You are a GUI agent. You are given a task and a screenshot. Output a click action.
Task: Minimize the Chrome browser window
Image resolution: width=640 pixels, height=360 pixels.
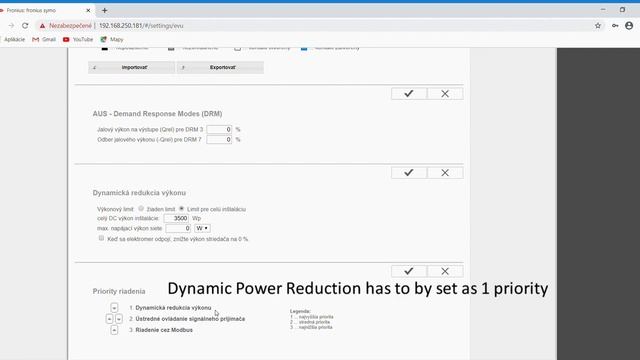point(603,10)
